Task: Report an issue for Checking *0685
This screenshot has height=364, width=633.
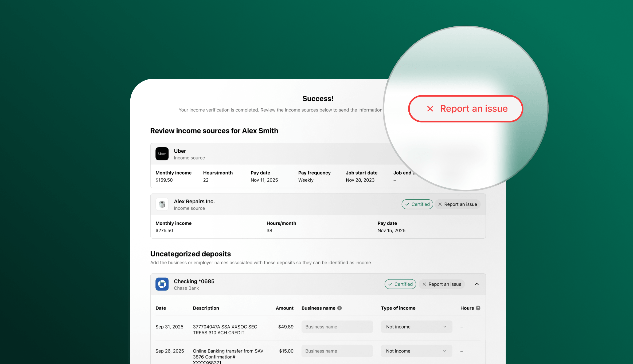Action: [441, 284]
